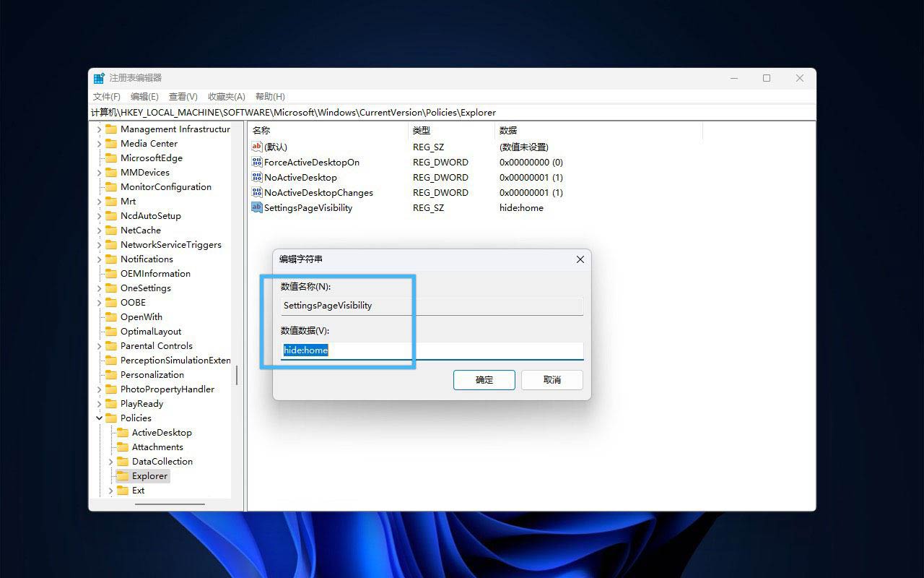Select the ForceActiveDesktopOn DWORD value icon
Viewport: 924px width, 578px height.
pos(256,163)
